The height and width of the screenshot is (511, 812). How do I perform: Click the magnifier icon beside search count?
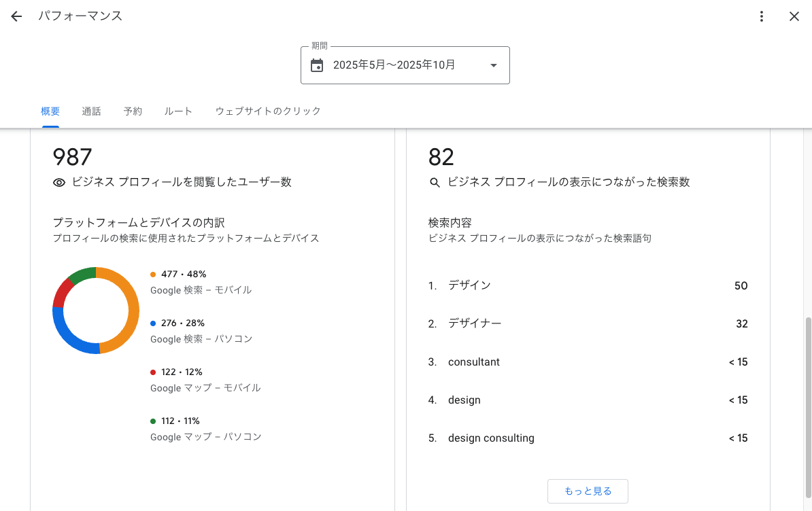[x=435, y=182]
